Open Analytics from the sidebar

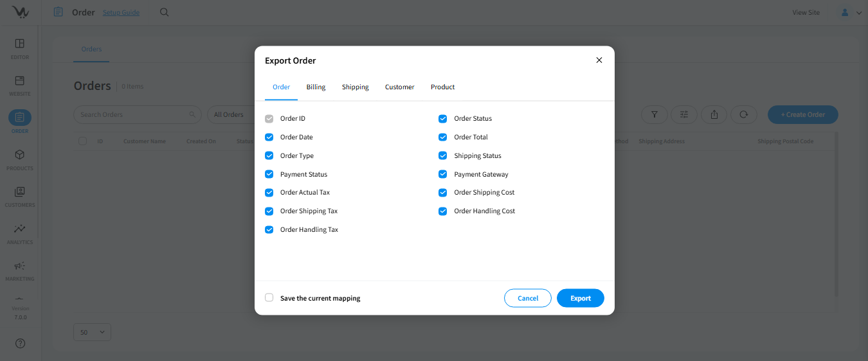[20, 229]
